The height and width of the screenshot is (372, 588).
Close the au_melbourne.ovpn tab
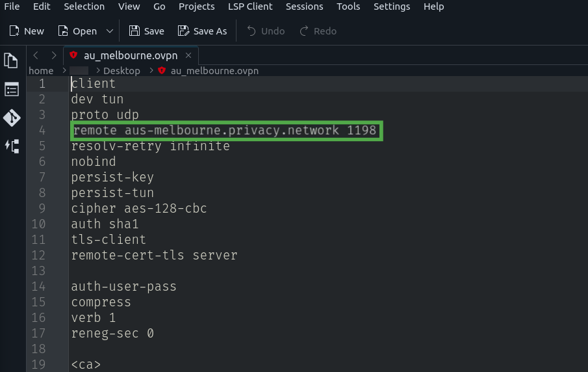point(188,55)
